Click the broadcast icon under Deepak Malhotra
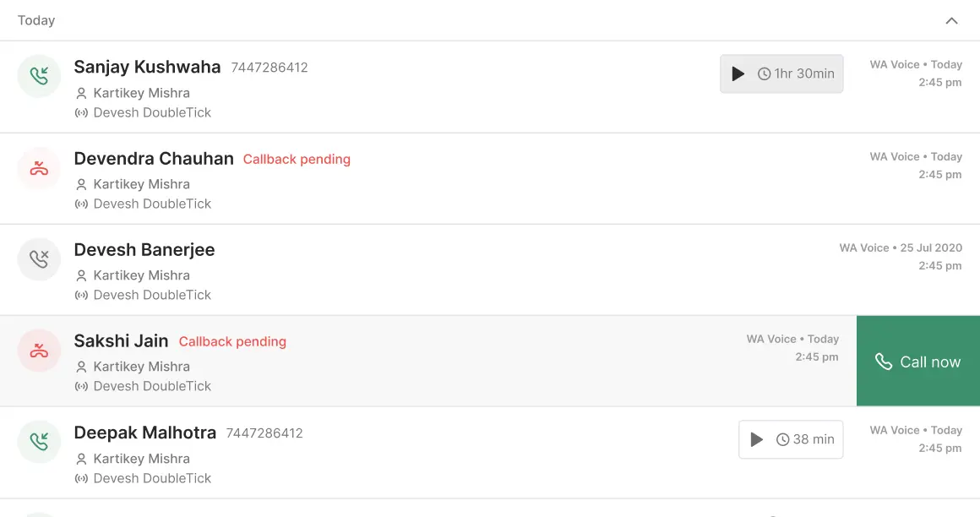 pos(82,478)
